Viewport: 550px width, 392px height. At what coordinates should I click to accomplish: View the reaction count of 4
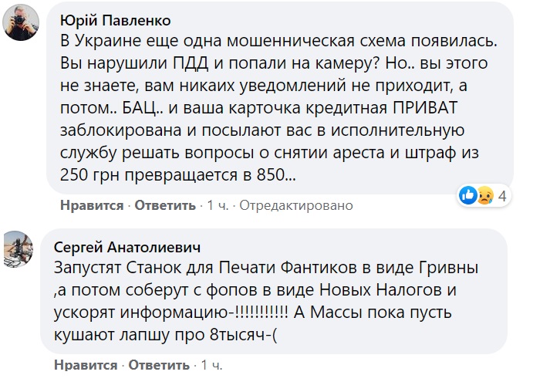click(502, 195)
